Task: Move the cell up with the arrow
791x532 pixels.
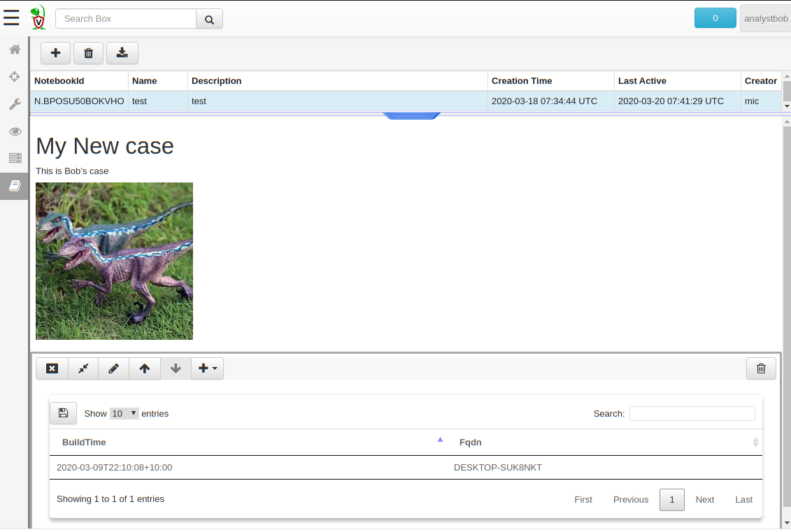Action: pyautogui.click(x=145, y=368)
